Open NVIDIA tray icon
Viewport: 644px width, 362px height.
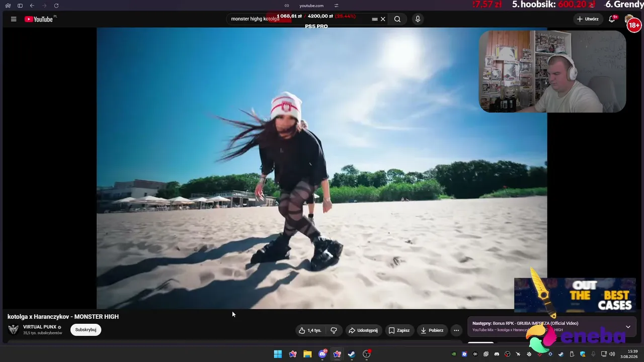coord(454,354)
